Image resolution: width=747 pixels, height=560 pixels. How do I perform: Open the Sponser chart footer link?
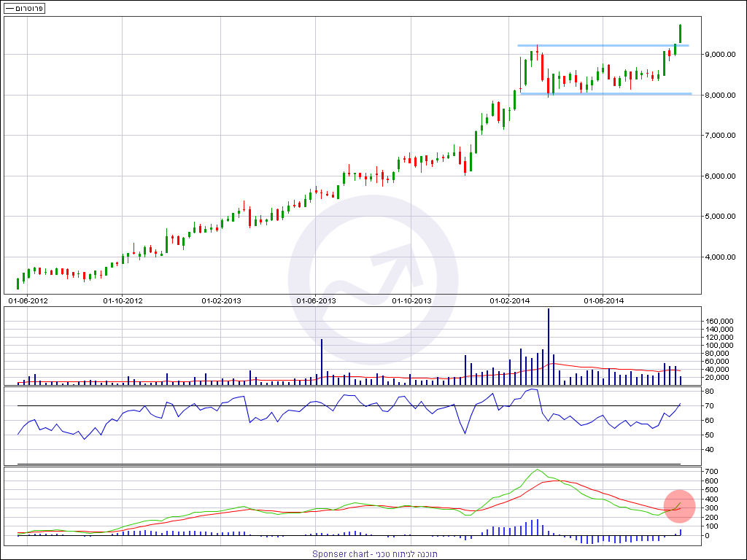click(x=375, y=554)
